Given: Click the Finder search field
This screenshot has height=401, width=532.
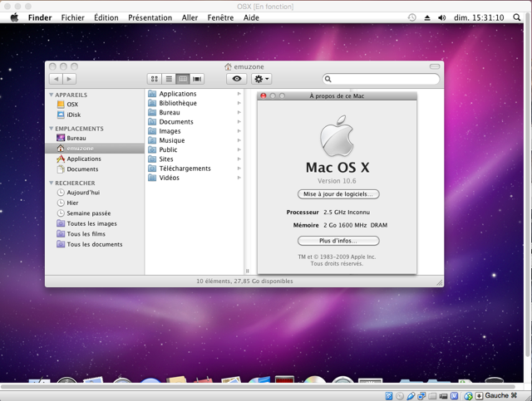Looking at the screenshot, I should 381,79.
